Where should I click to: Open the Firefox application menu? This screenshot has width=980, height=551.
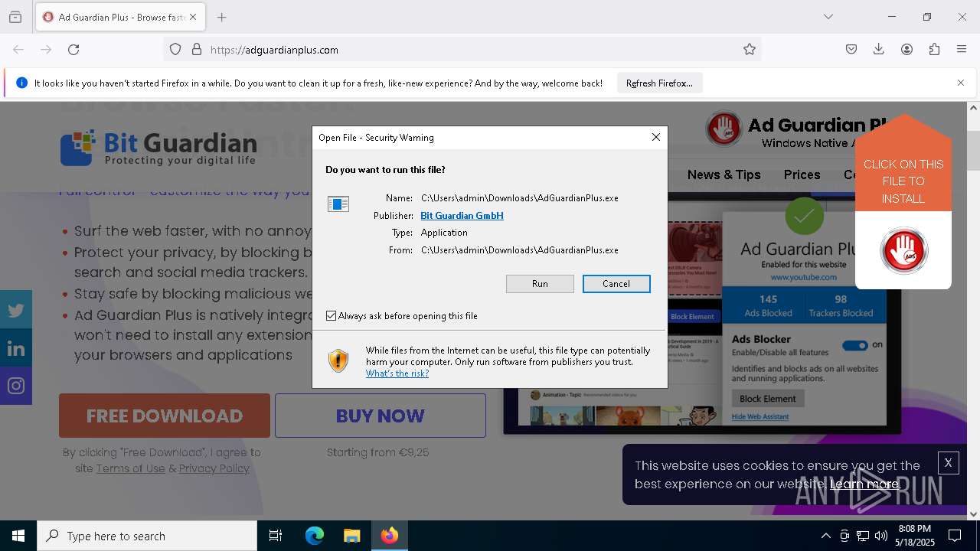[x=962, y=50]
